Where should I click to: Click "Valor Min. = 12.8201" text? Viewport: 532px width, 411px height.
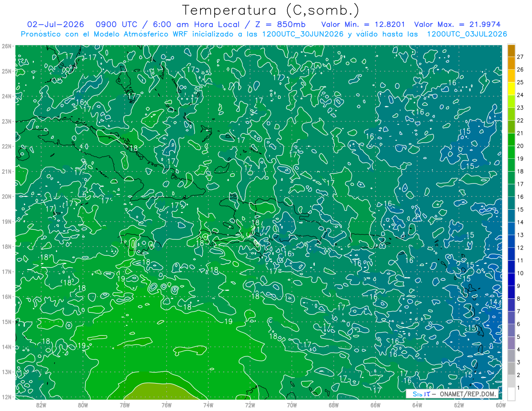(x=363, y=24)
